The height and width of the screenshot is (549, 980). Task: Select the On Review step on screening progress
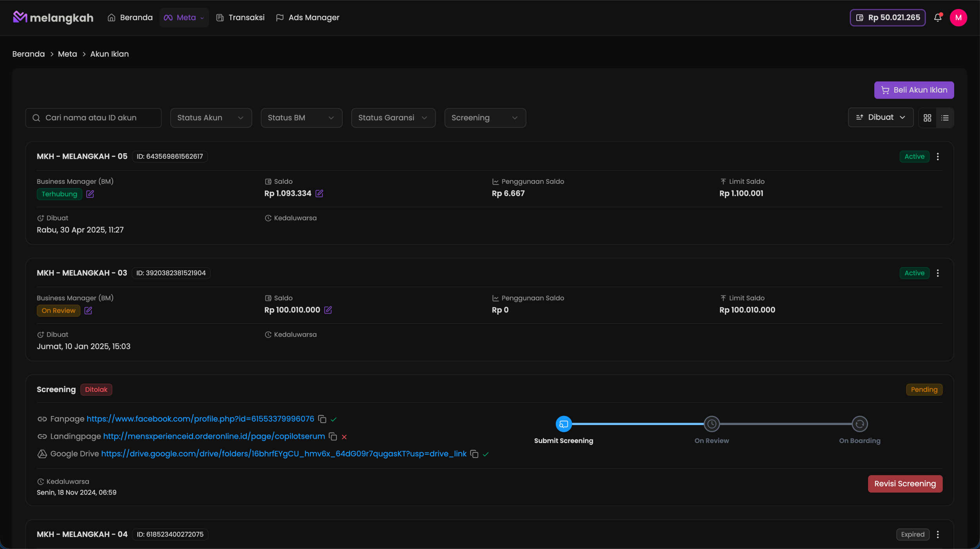[712, 424]
